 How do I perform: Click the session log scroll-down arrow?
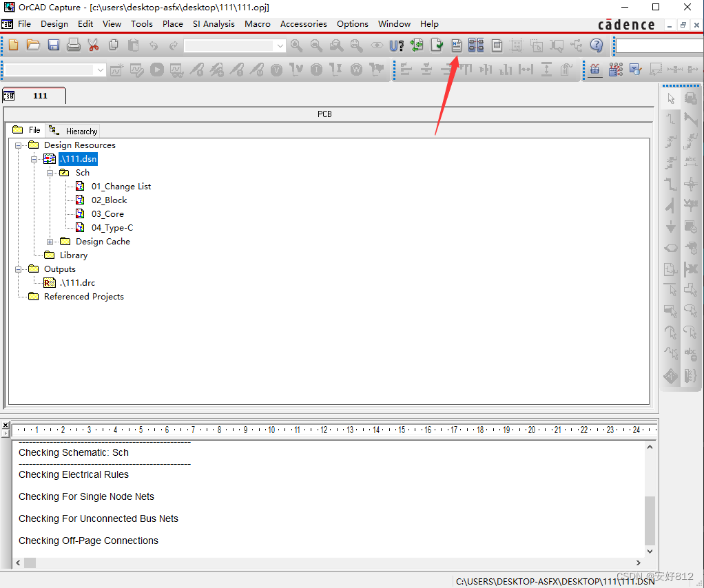[650, 552]
